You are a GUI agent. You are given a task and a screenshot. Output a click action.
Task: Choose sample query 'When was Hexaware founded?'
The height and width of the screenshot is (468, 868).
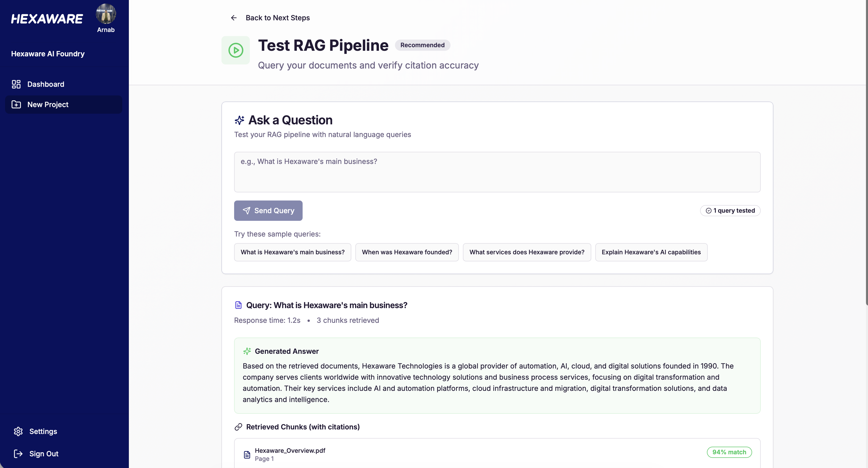tap(407, 252)
